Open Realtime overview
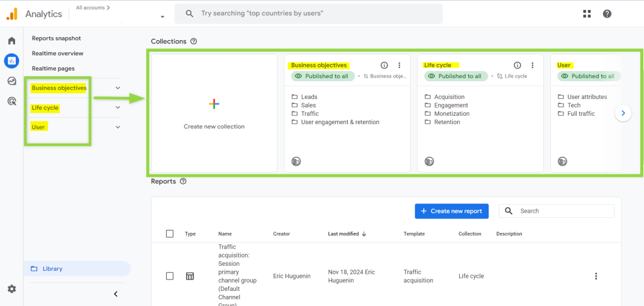644x306 pixels. [57, 54]
